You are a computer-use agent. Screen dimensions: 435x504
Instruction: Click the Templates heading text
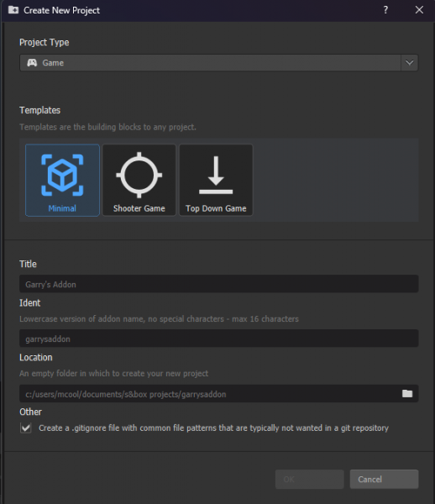39,110
